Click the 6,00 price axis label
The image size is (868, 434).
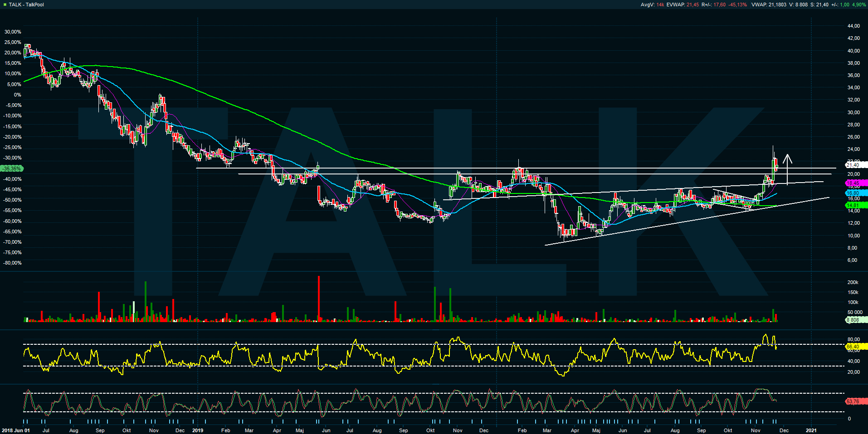coord(852,260)
